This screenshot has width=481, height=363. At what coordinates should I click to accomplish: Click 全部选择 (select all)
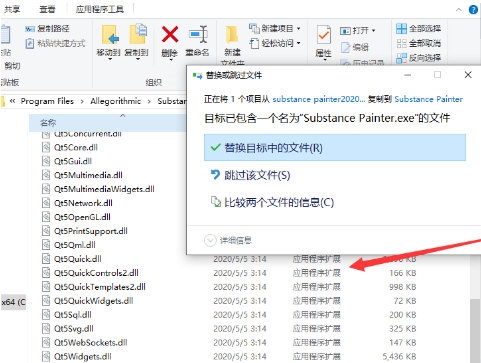(x=418, y=29)
